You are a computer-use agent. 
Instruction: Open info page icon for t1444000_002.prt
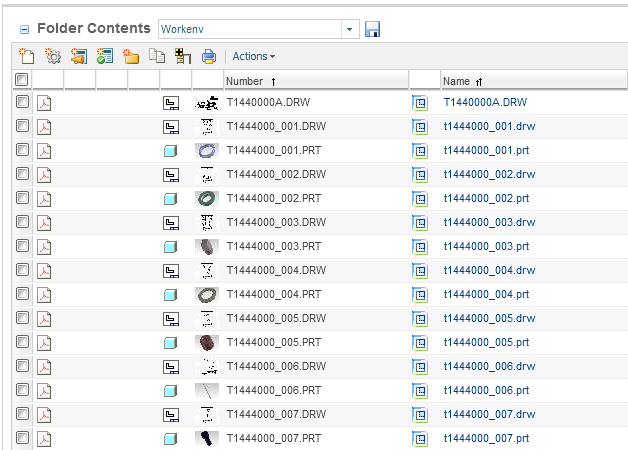(x=420, y=199)
